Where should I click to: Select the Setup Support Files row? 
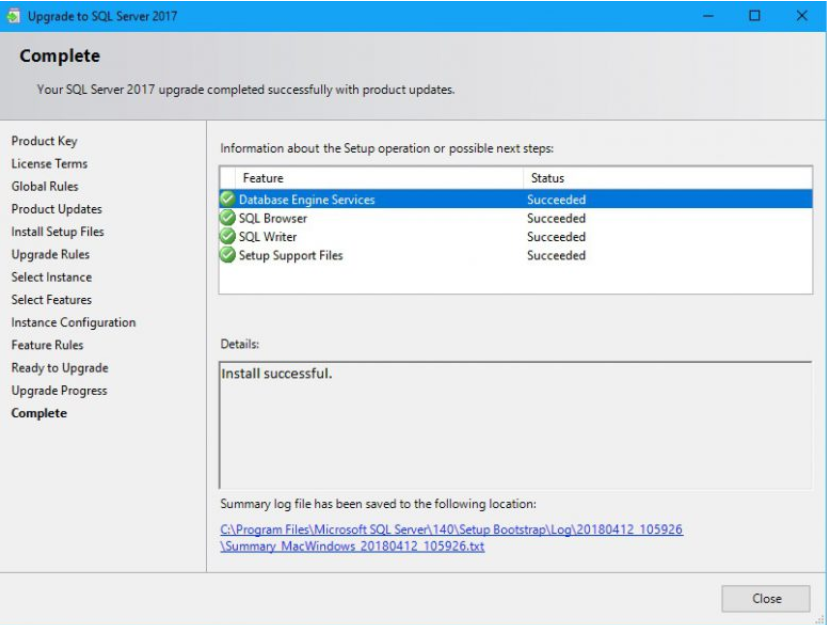(x=515, y=255)
